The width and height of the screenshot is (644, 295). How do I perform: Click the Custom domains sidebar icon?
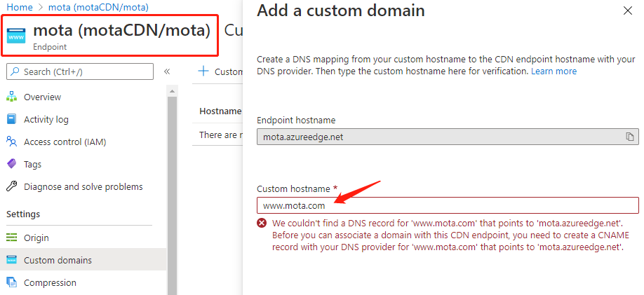pyautogui.click(x=12, y=260)
